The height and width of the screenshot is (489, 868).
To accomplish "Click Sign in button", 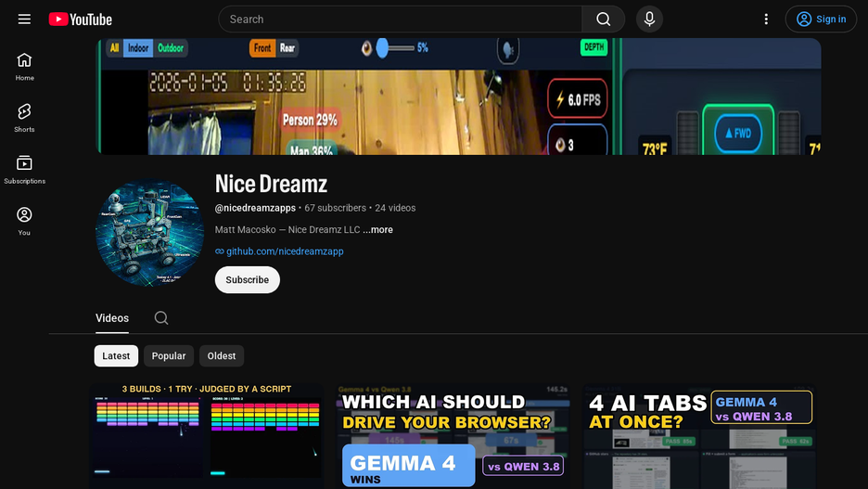I will click(821, 19).
